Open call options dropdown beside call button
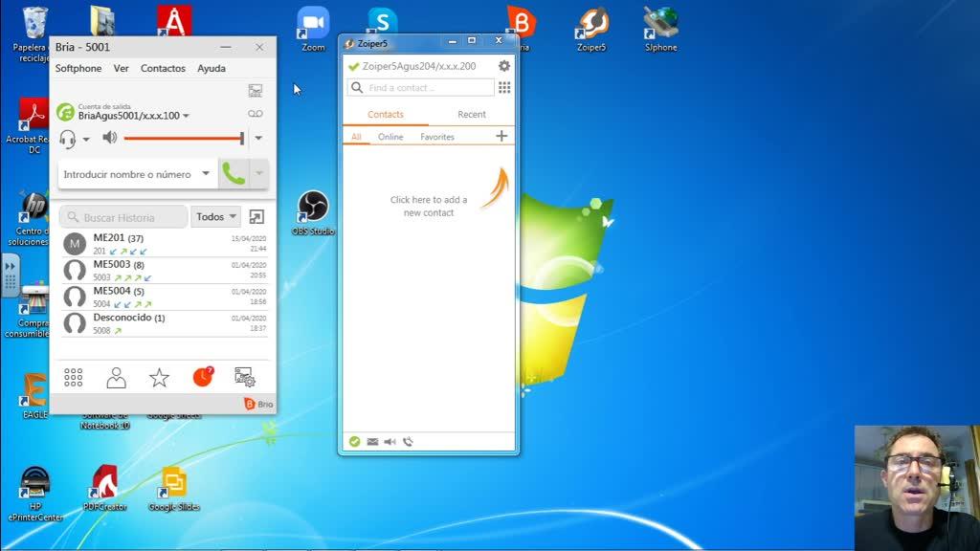This screenshot has width=980, height=551. coord(258,174)
